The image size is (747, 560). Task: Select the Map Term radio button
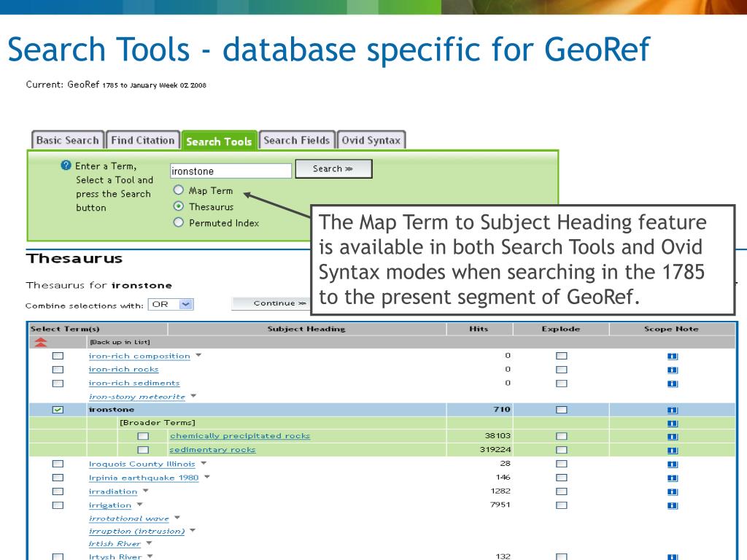[x=178, y=190]
